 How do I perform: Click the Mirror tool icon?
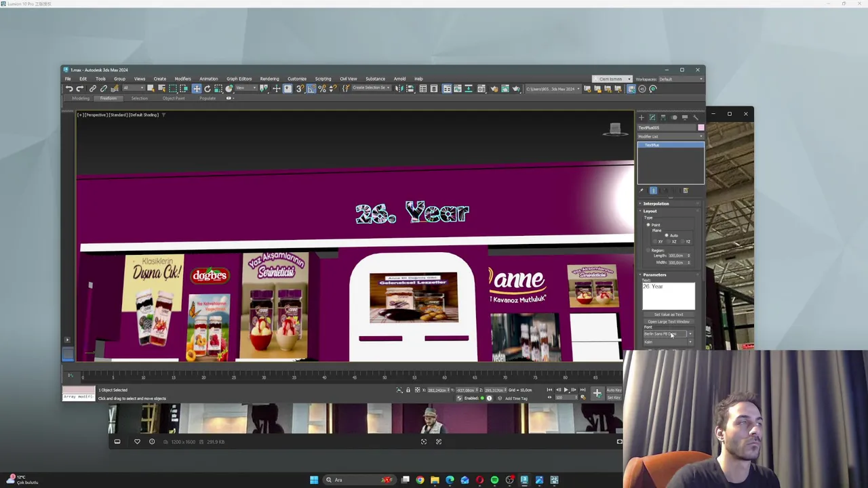click(399, 89)
